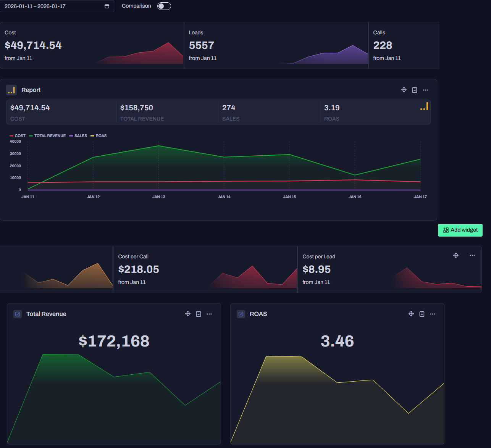Click the Add widget button

(460, 230)
